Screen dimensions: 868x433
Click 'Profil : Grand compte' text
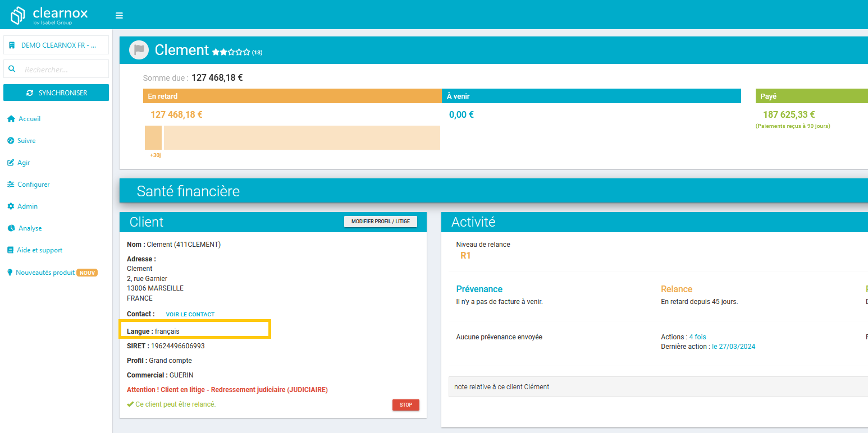(x=159, y=361)
